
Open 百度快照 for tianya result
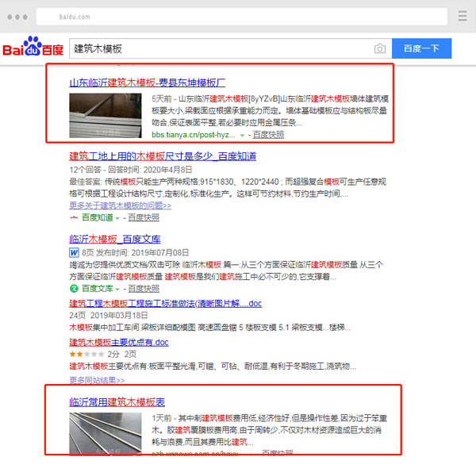coord(268,135)
